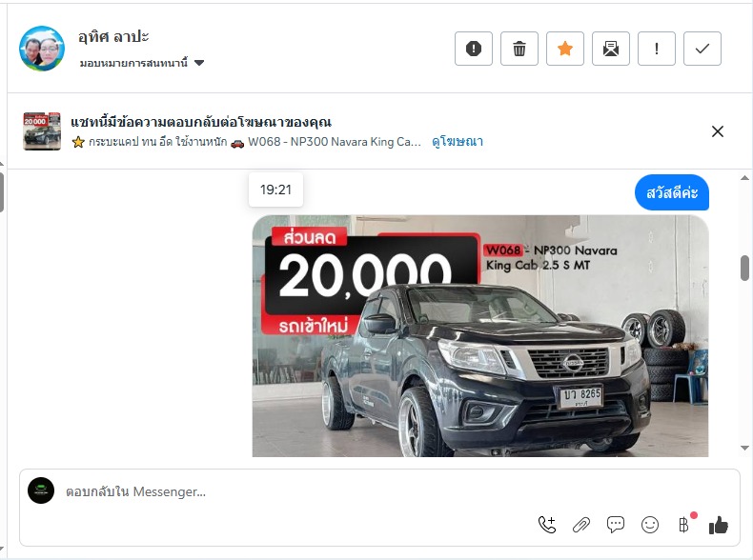Start a call with phone icon

coord(547,525)
